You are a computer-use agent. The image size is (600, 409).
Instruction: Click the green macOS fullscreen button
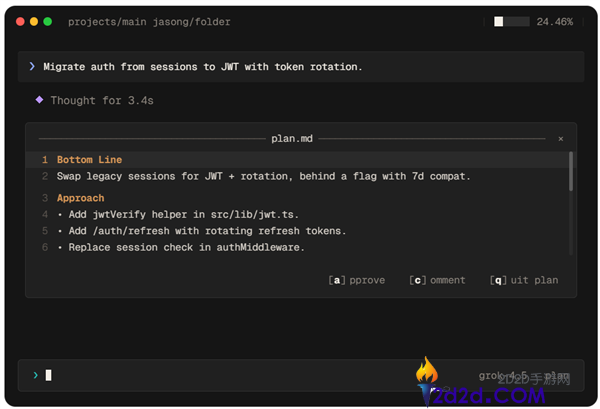point(47,21)
